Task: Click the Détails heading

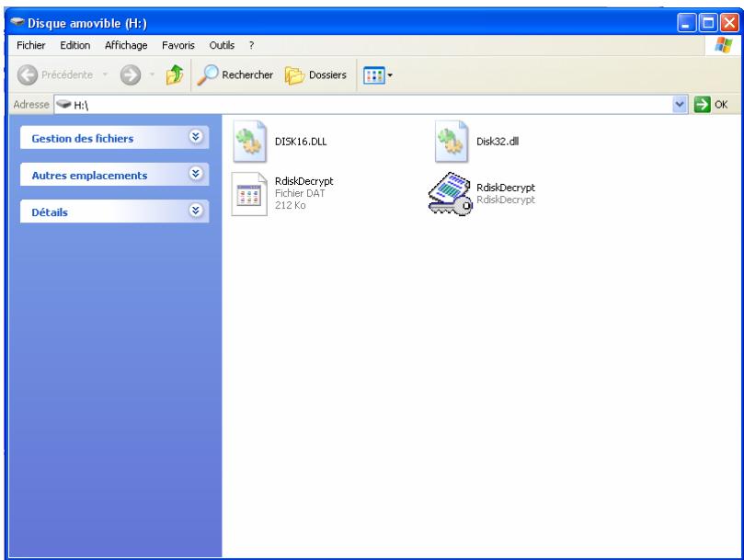Action: click(50, 212)
